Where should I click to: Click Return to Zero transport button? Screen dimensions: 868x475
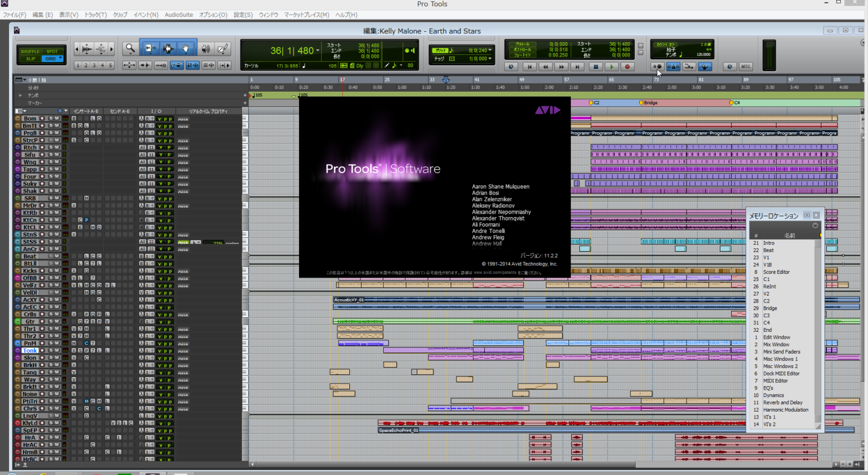[530, 67]
